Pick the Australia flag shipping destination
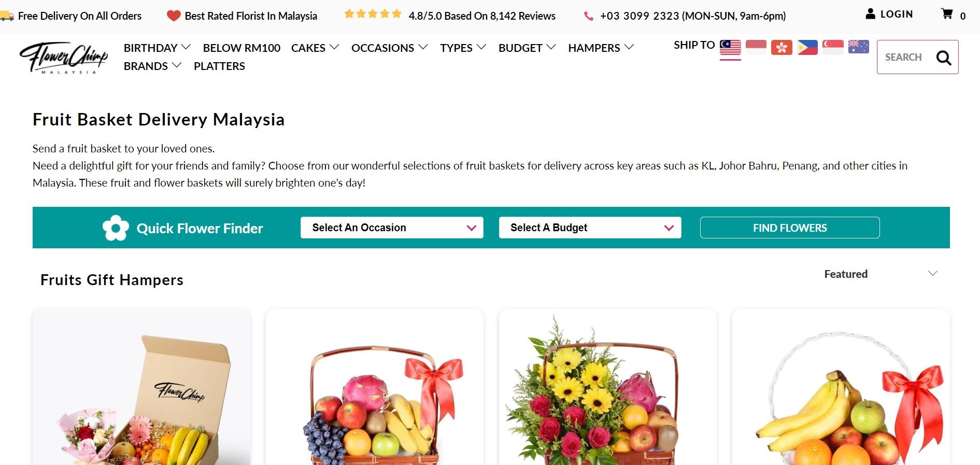This screenshot has width=980, height=465. [858, 47]
